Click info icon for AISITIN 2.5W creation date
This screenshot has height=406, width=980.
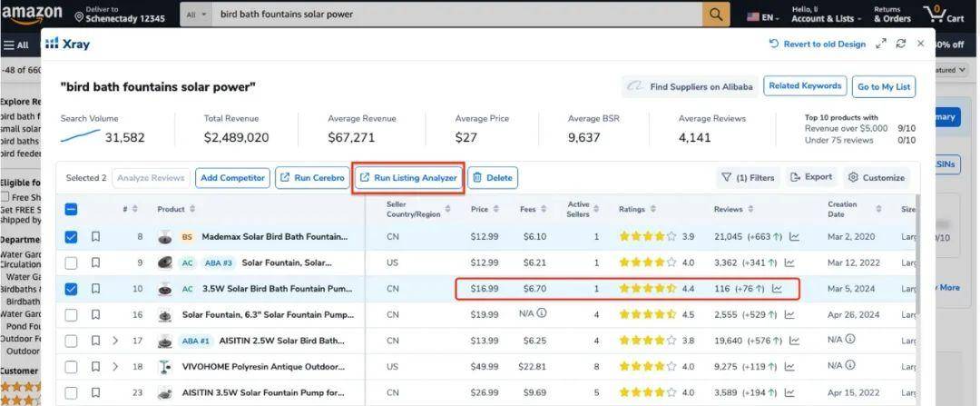pyautogui.click(x=850, y=339)
